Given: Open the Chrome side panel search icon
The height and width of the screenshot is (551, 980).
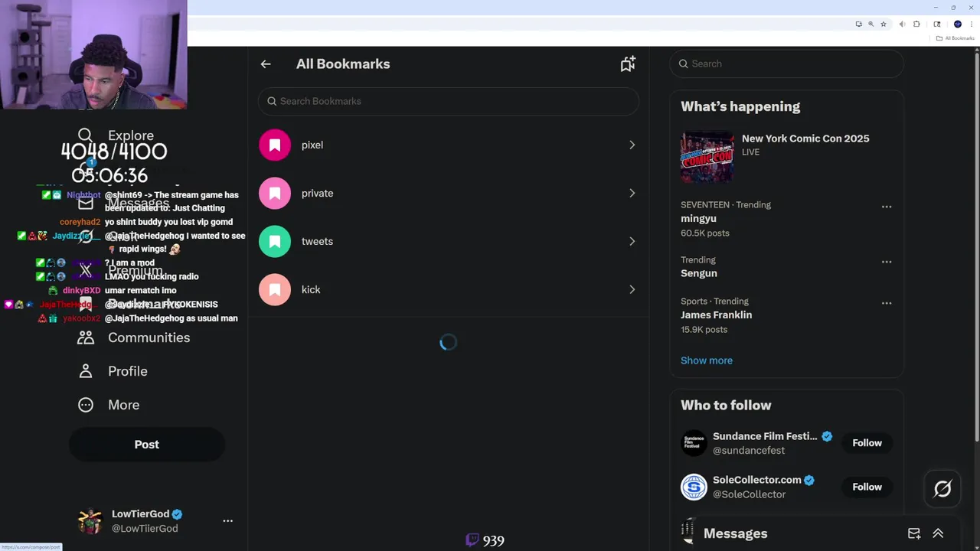Looking at the screenshot, I should click(x=937, y=24).
